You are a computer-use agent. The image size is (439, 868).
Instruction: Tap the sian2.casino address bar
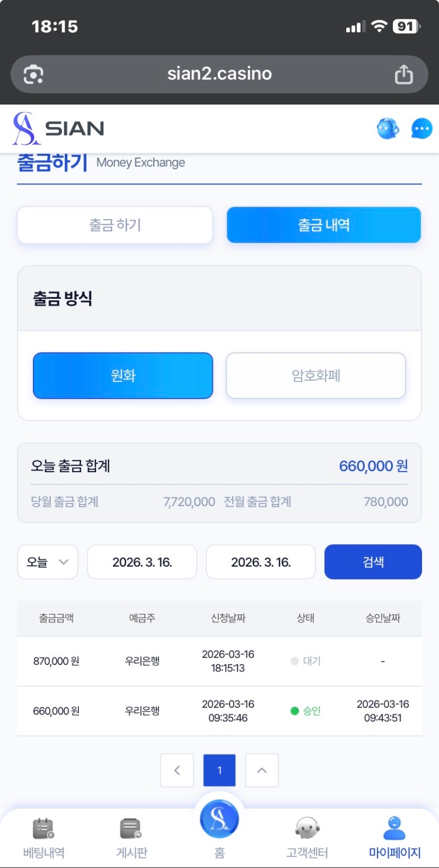coord(219,74)
